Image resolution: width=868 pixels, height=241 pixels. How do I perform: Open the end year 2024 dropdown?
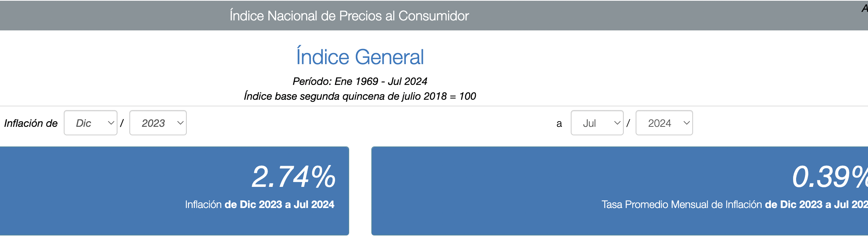(664, 123)
